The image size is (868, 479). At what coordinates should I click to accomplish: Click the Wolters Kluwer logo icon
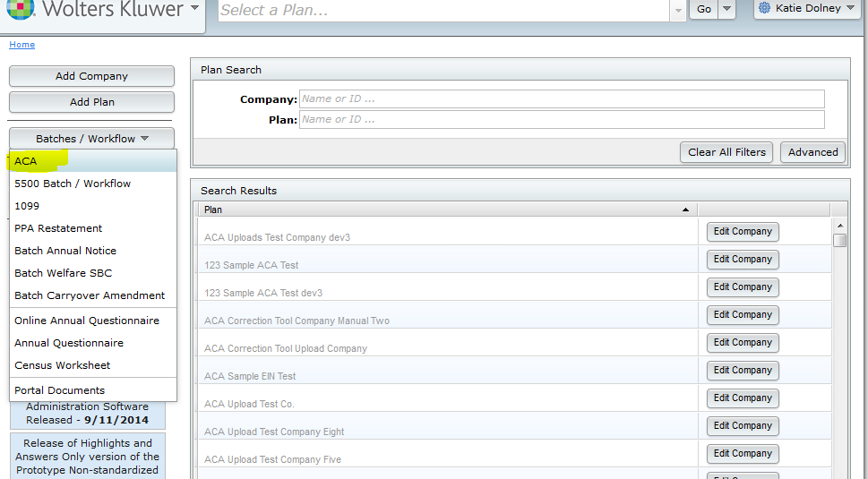21,8
